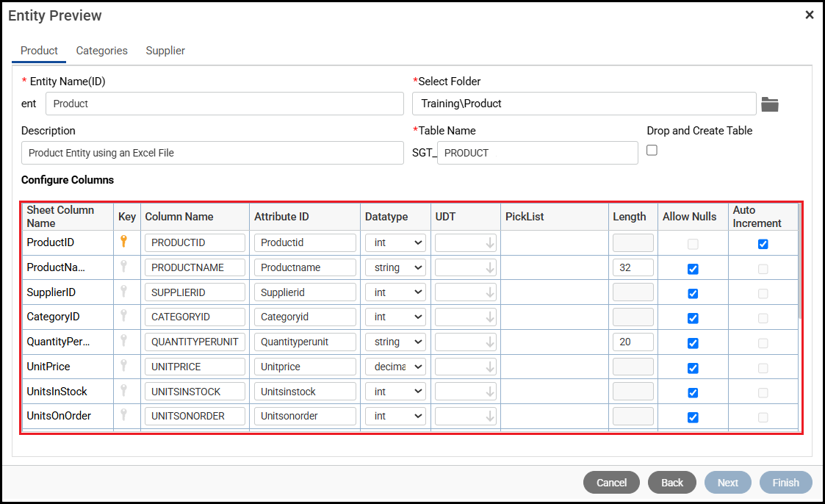
Task: Click the configure columns table scrollbar
Action: (800, 262)
